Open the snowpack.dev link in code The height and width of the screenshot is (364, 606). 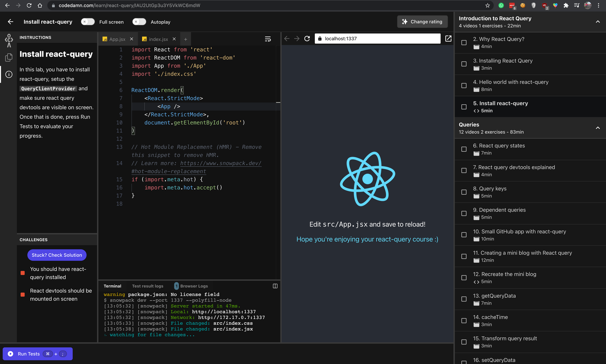click(x=221, y=163)
